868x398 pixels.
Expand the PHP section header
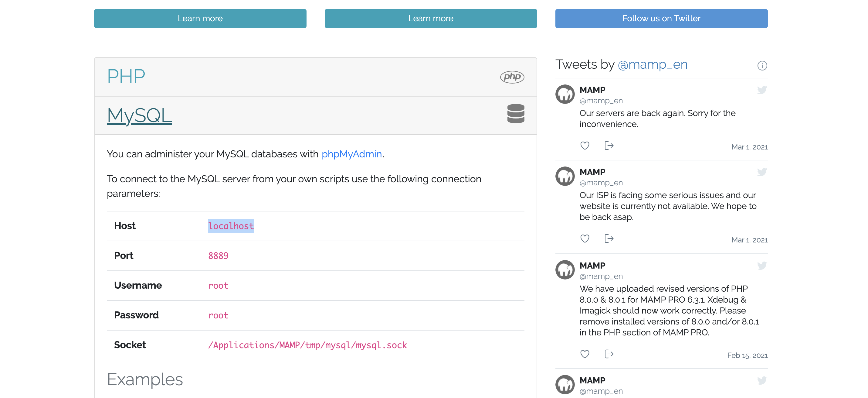pyautogui.click(x=126, y=77)
